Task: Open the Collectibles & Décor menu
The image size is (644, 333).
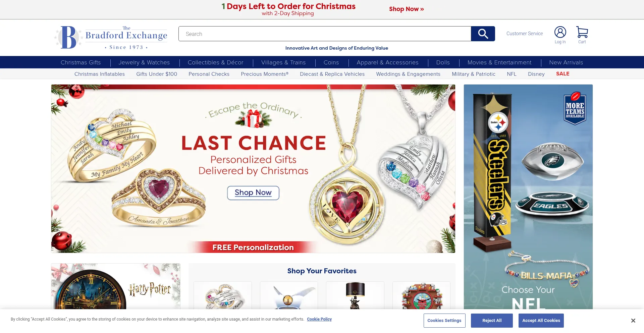Action: pyautogui.click(x=216, y=62)
